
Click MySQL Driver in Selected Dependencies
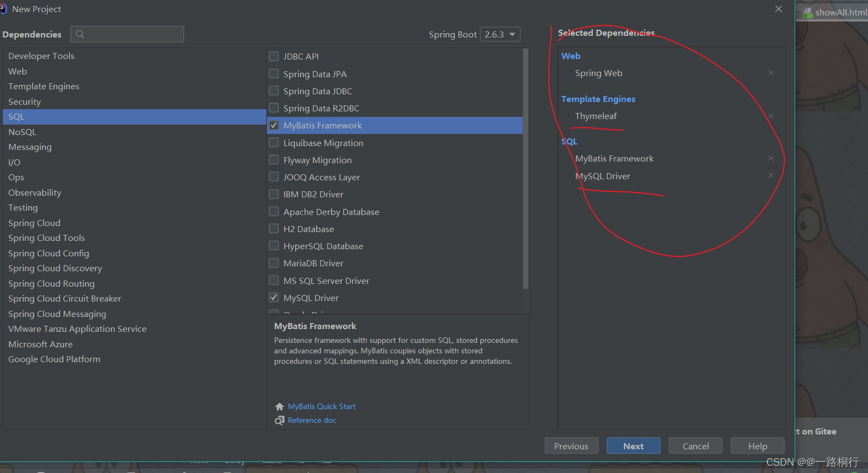[x=602, y=176]
